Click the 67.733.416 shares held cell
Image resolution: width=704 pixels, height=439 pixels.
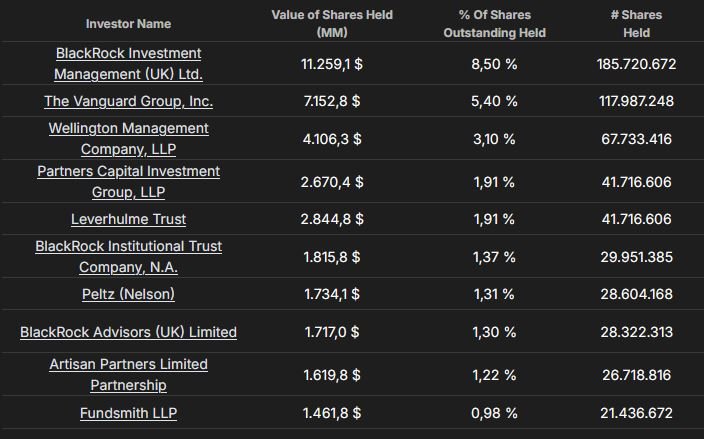click(x=636, y=138)
